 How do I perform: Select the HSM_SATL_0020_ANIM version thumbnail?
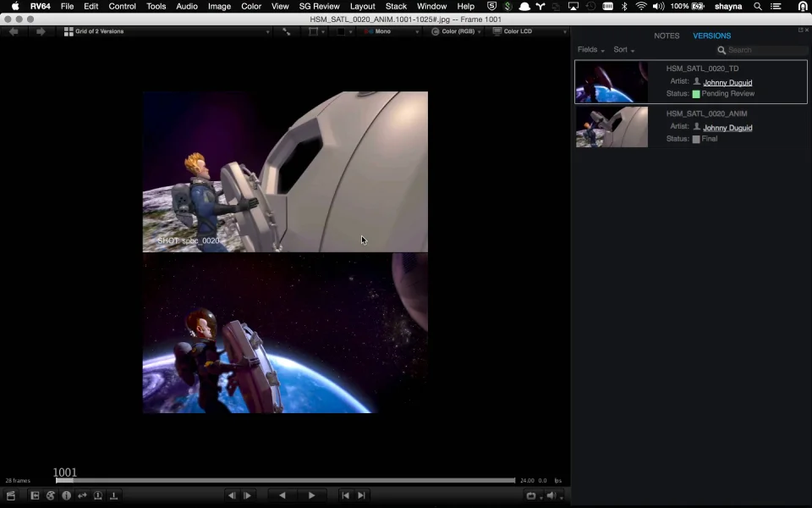tap(612, 127)
